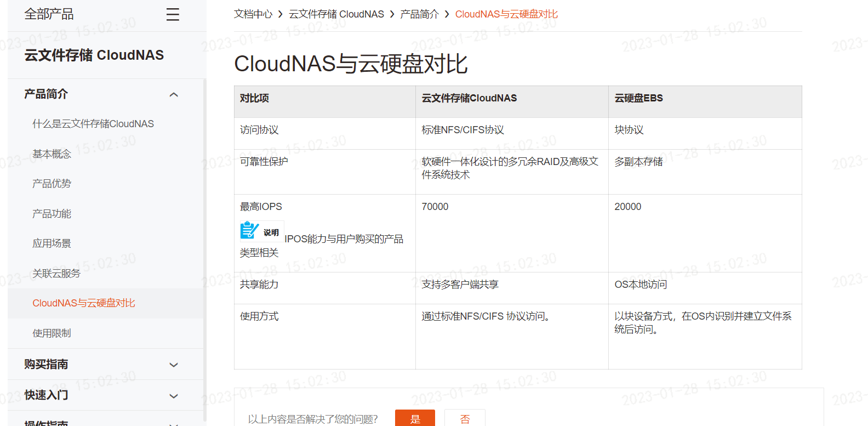Go to 产品功能 in the sidebar
The width and height of the screenshot is (868, 426).
click(x=52, y=214)
